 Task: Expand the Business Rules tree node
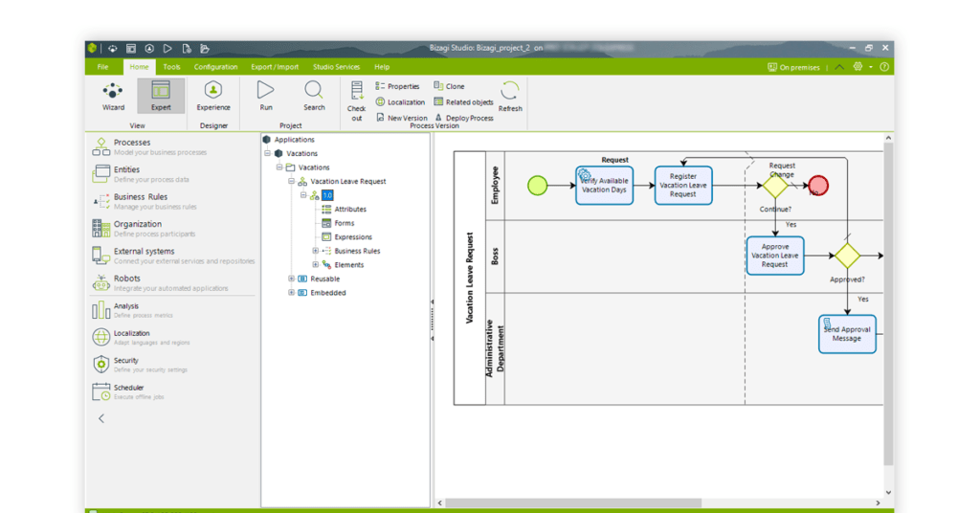316,251
